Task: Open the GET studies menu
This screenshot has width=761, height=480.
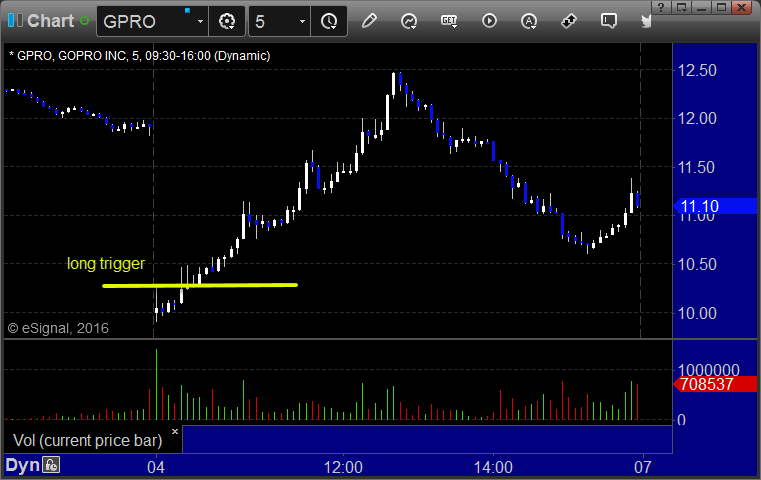Action: click(449, 21)
